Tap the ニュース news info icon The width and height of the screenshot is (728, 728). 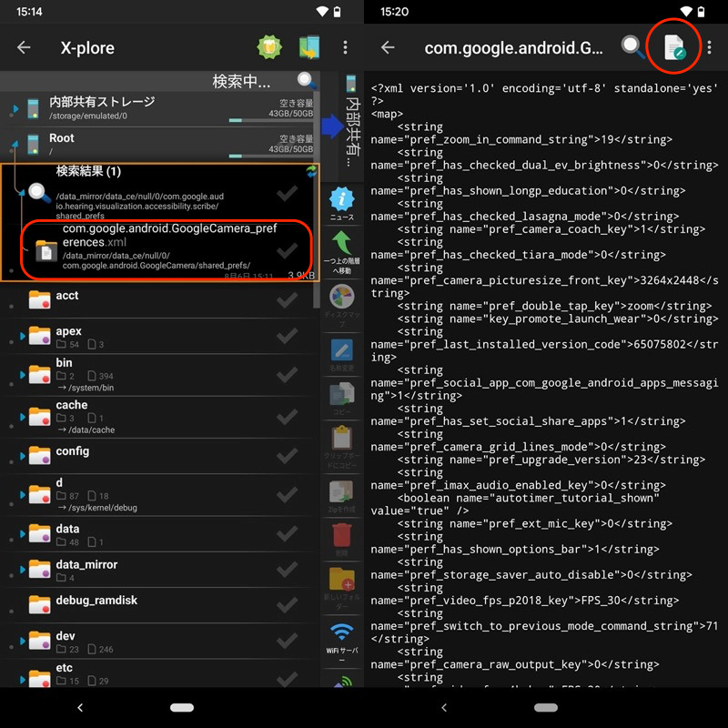(342, 203)
